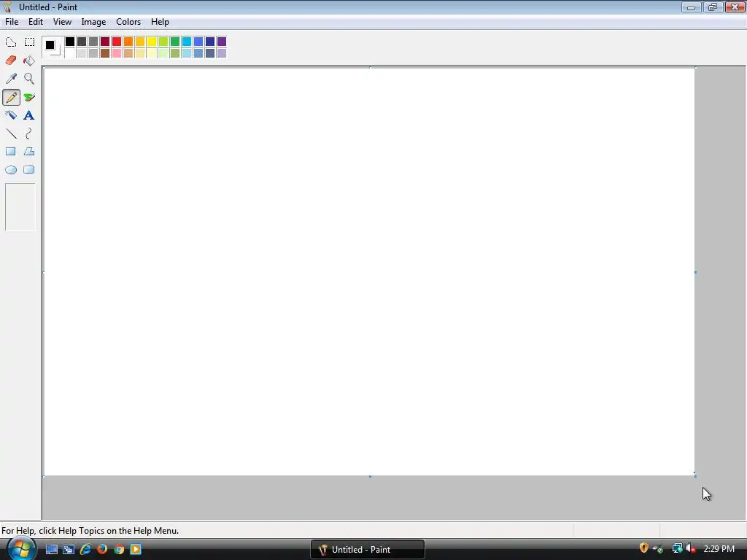Pick the lavender color swatch
747x560 pixels.
(x=222, y=53)
